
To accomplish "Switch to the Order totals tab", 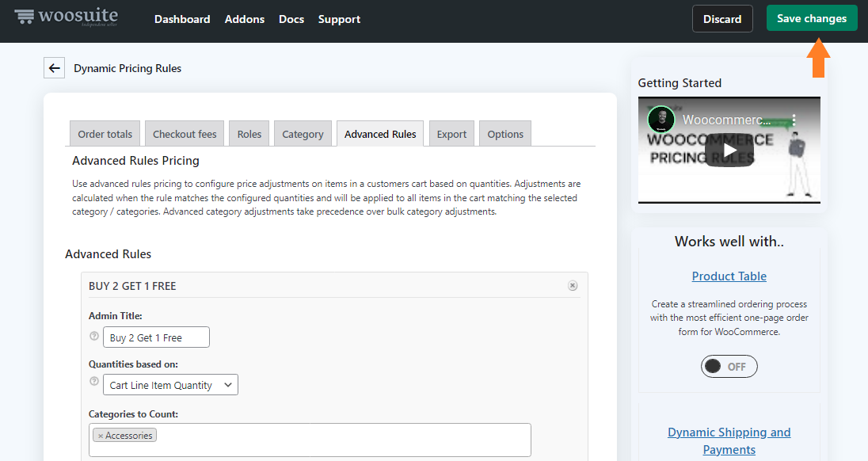I will tap(105, 134).
